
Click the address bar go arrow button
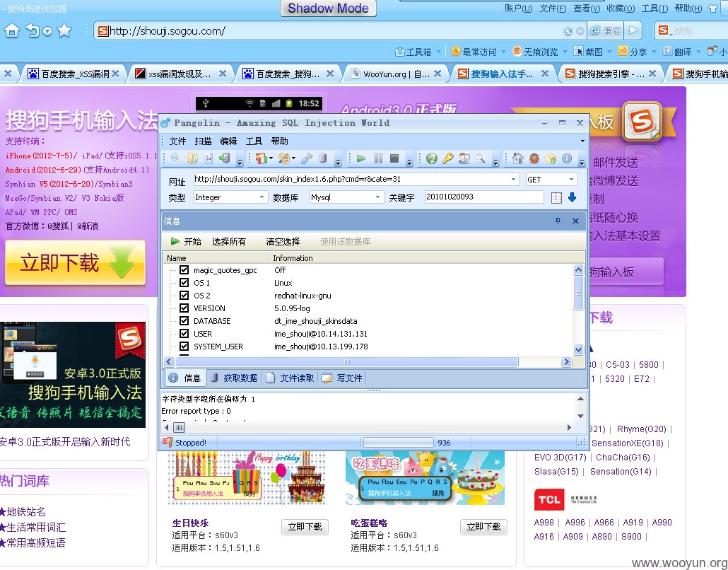coord(633,30)
